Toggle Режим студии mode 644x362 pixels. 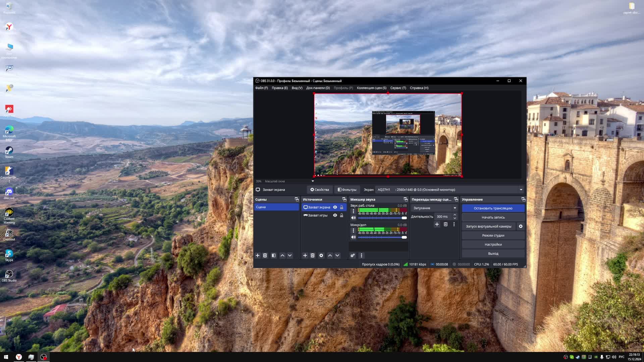point(493,235)
